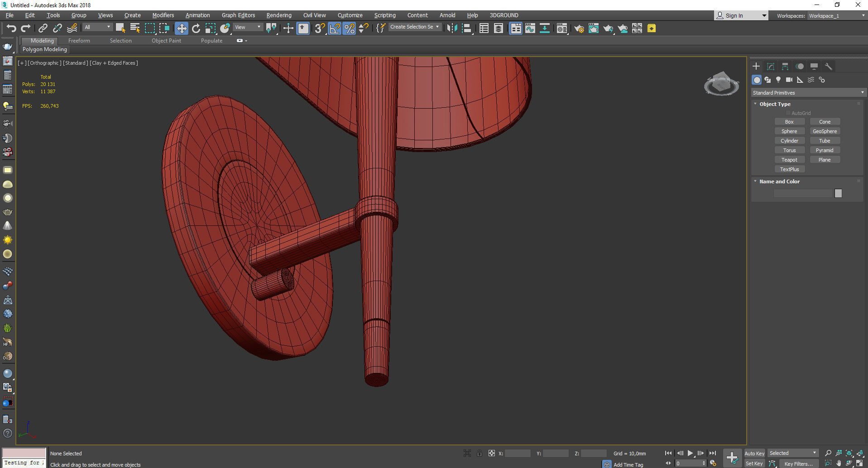
Task: Click the Key Filters button
Action: click(798, 463)
